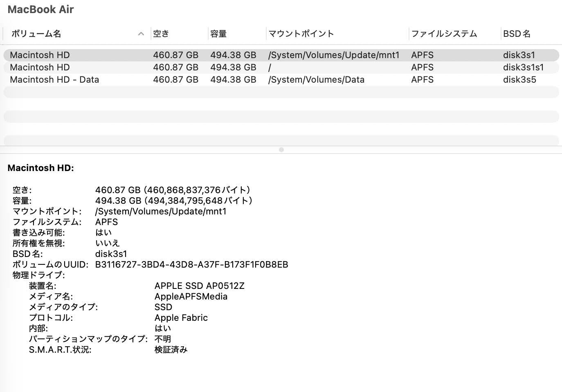Click APFS cell in Macintosh HD - Data row
The height and width of the screenshot is (392, 562).
423,80
